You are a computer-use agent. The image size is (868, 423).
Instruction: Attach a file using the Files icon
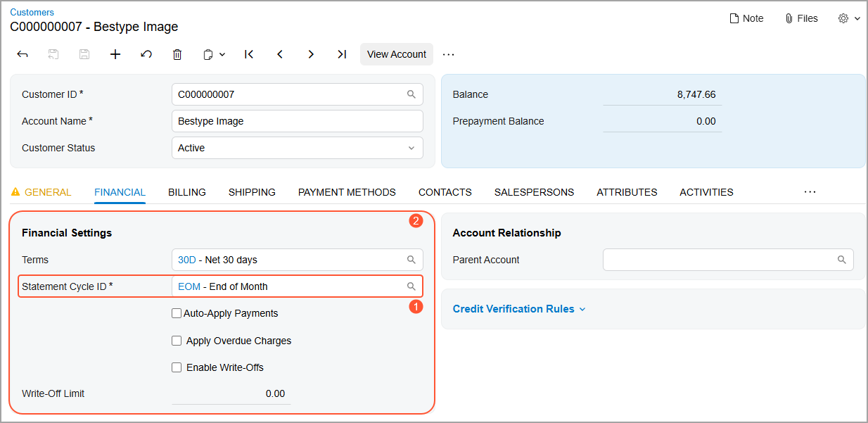(x=801, y=18)
